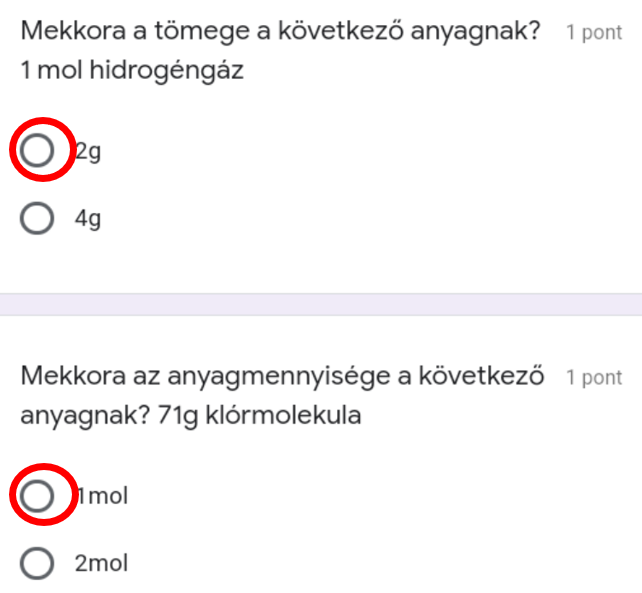Viewport: 642px width, 593px height.
Task: Click "anyagnak?" before 71g in second question
Action: pyautogui.click(x=85, y=416)
